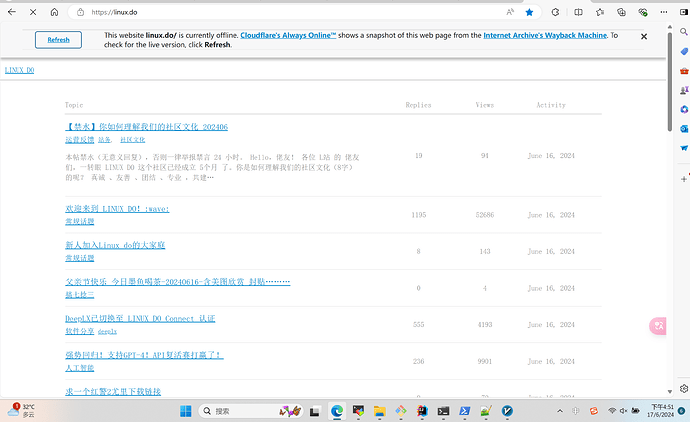Screen dimensions: 690x422
Task: Open the clock showing 17/6/2024
Action: 660,411
